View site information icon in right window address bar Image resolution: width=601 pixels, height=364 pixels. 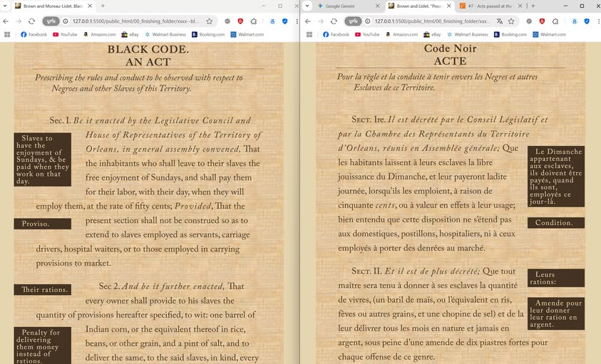click(368, 21)
